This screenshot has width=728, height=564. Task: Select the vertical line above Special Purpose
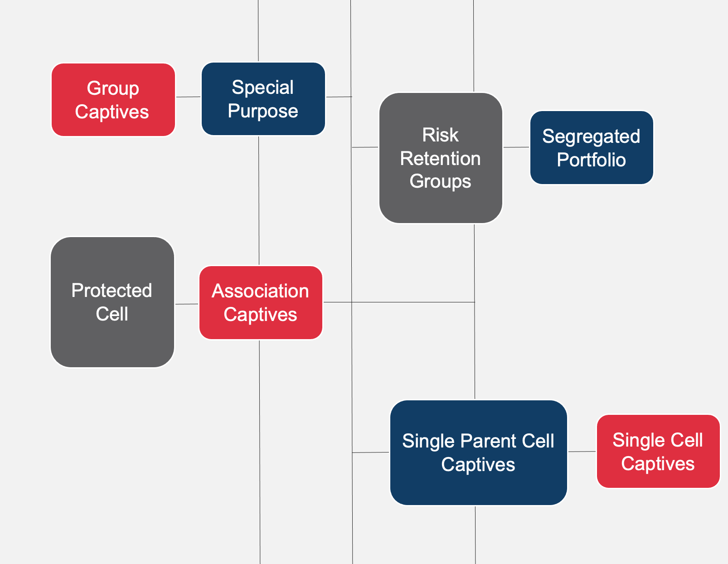tap(258, 30)
